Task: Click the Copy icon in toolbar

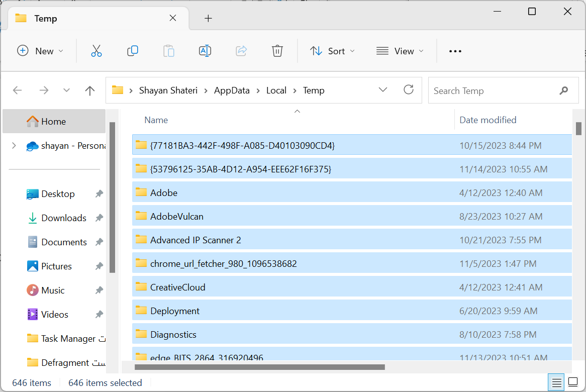Action: (x=133, y=51)
